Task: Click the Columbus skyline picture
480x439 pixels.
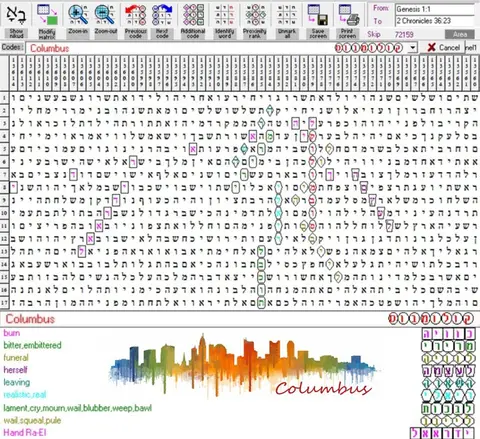Action: coord(244,365)
